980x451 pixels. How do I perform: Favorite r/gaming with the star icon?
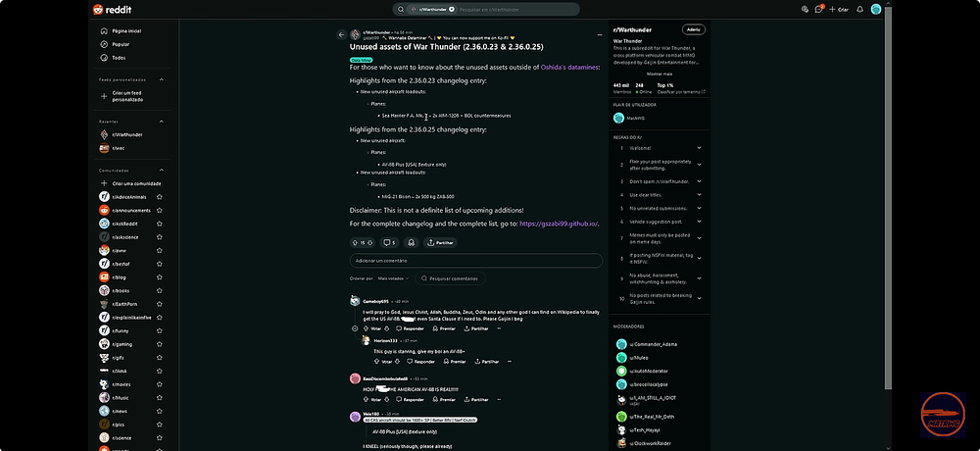(160, 344)
